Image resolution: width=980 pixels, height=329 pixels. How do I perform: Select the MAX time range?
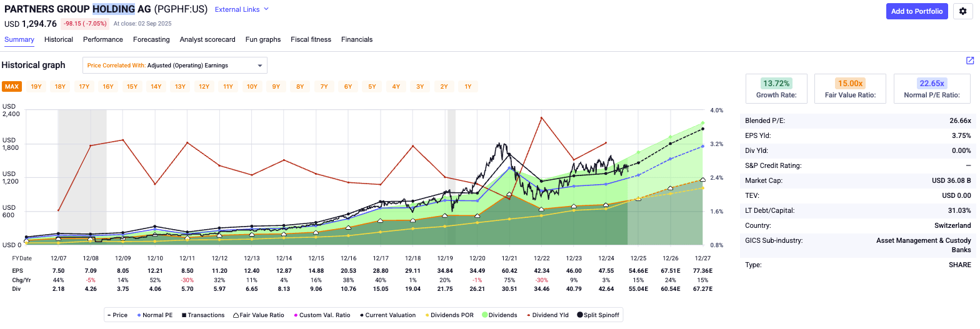12,87
